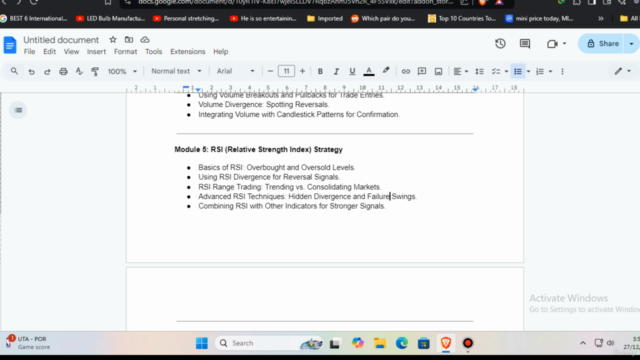The width and height of the screenshot is (640, 360).
Task: Show the document outline
Action: pos(18,110)
